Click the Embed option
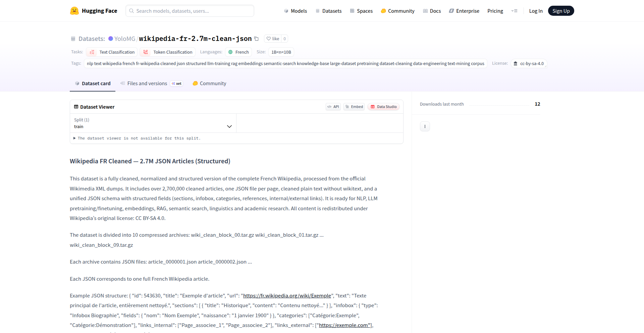Image resolution: width=644 pixels, height=333 pixels. [x=354, y=107]
